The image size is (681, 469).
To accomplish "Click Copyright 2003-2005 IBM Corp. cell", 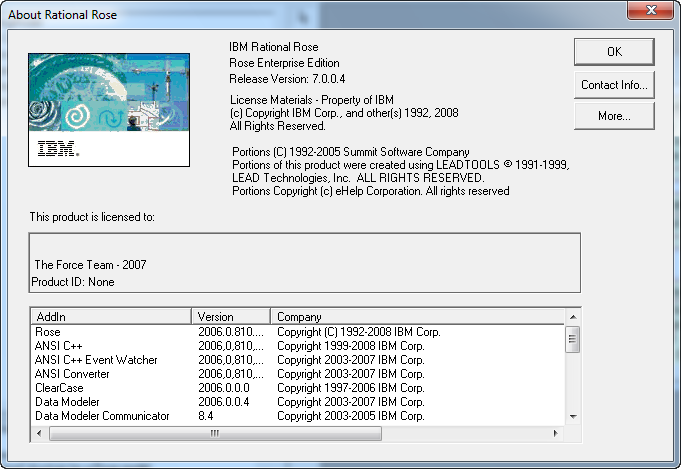I will 351,416.
